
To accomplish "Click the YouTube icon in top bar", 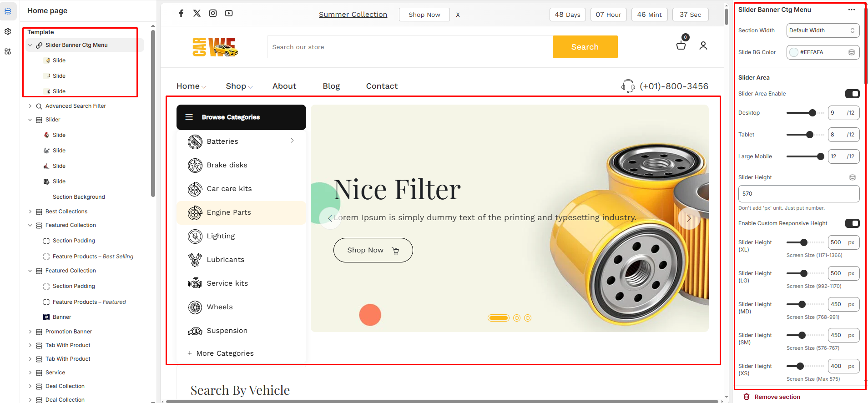I will tap(229, 13).
